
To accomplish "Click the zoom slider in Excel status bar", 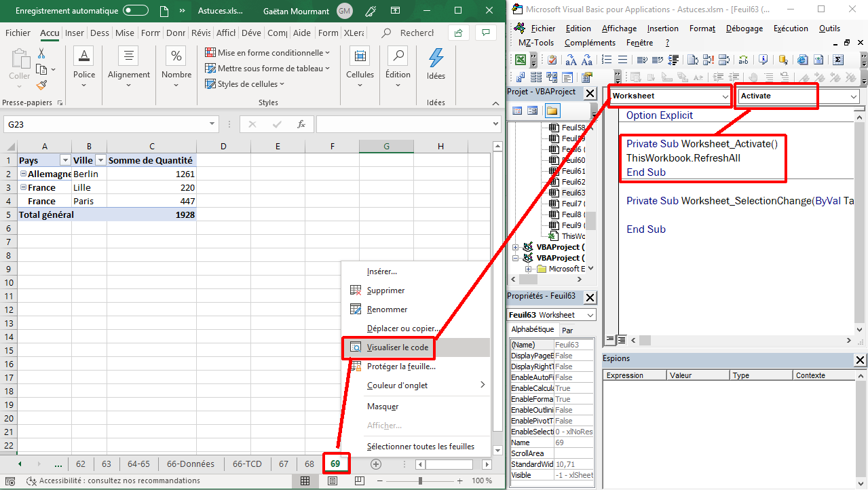I will [421, 480].
